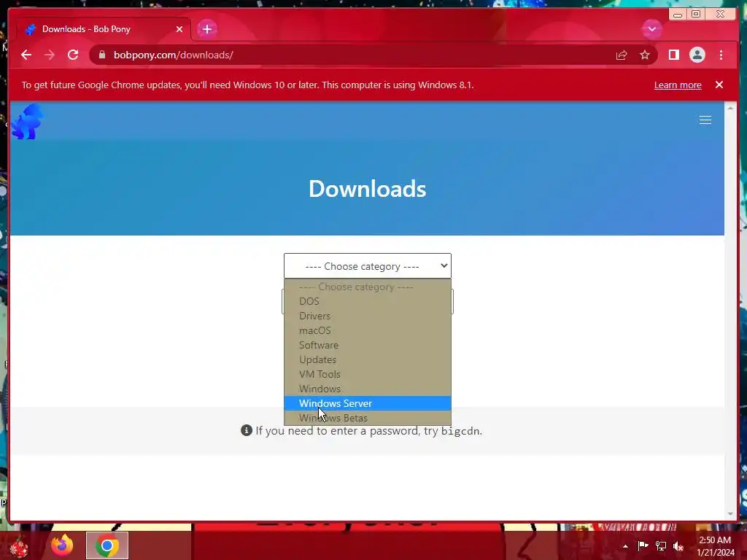Screen dimensions: 747x560
Task: Bookmark this tab with the star icon
Action: coord(645,55)
